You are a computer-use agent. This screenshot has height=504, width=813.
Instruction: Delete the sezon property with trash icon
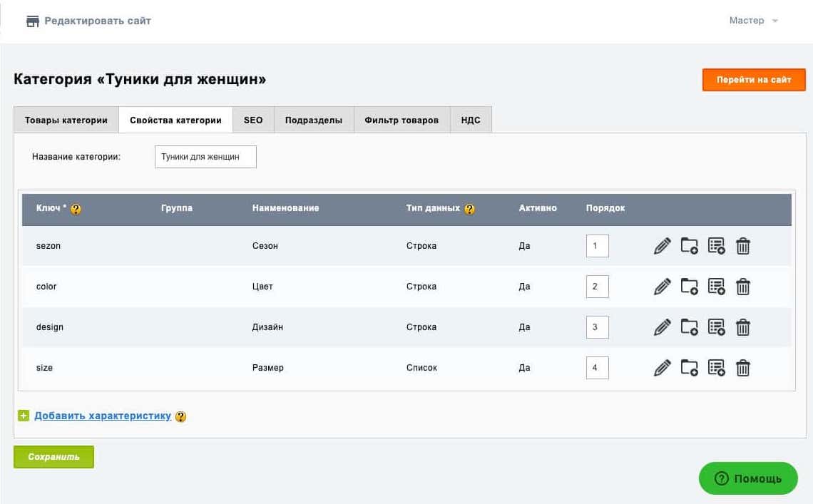click(743, 246)
